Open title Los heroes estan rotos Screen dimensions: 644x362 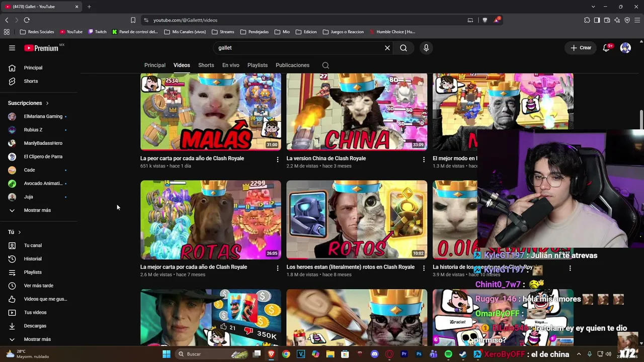(351, 267)
